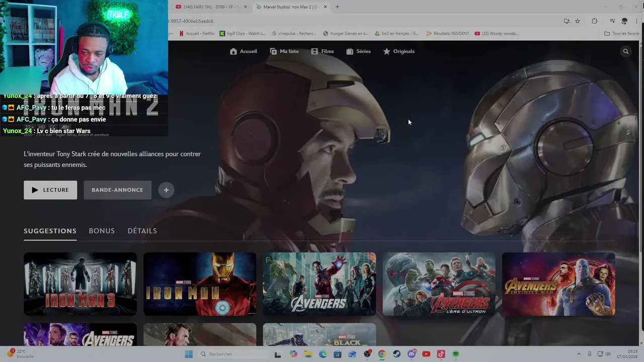644x362 pixels.
Task: Go to Films section
Action: [x=322, y=51]
